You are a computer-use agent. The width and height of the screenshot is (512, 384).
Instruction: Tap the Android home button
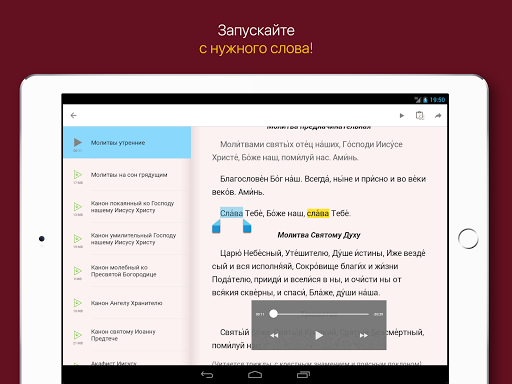(255, 375)
